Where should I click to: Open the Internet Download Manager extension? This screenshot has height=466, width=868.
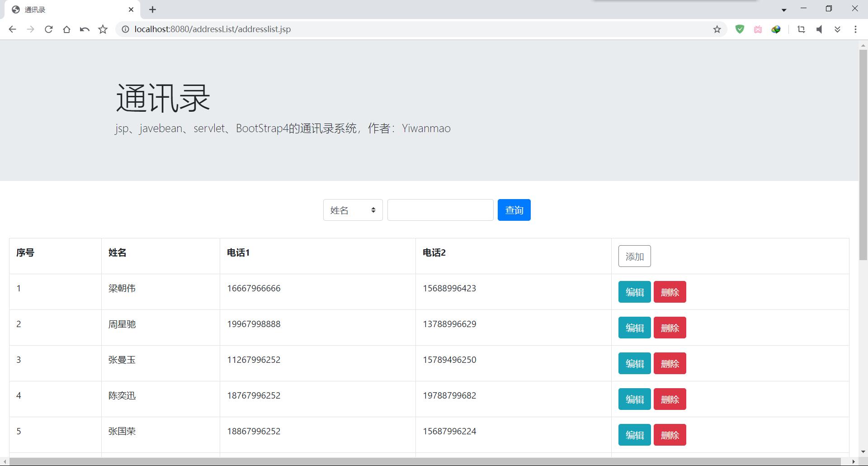776,29
